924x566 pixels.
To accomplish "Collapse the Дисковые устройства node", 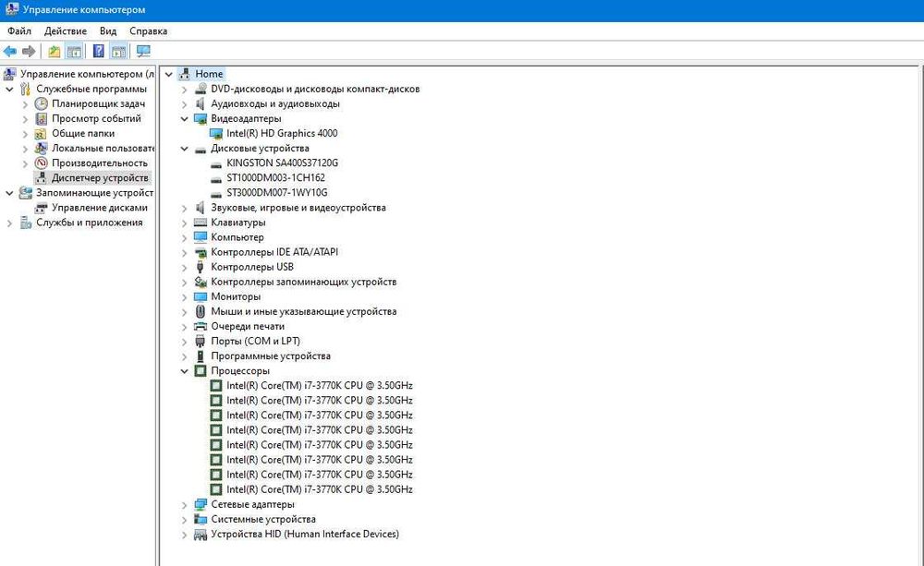I will point(185,149).
